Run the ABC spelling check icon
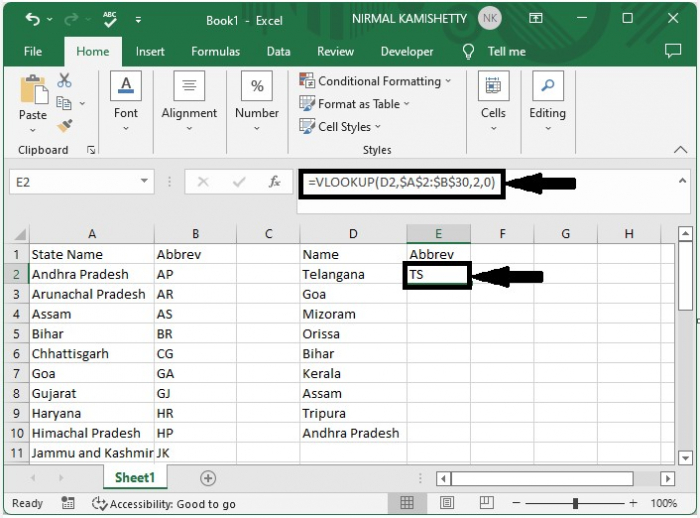Image resolution: width=700 pixels, height=518 pixels. coord(109,19)
